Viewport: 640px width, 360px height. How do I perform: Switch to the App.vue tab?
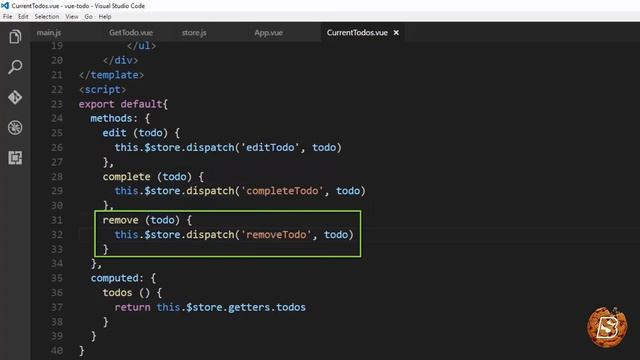coord(268,33)
